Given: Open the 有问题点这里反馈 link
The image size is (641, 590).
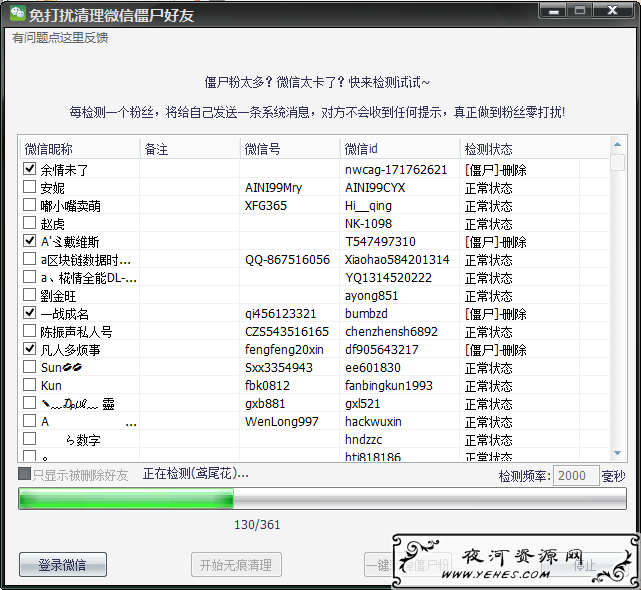Looking at the screenshot, I should pyautogui.click(x=60, y=38).
